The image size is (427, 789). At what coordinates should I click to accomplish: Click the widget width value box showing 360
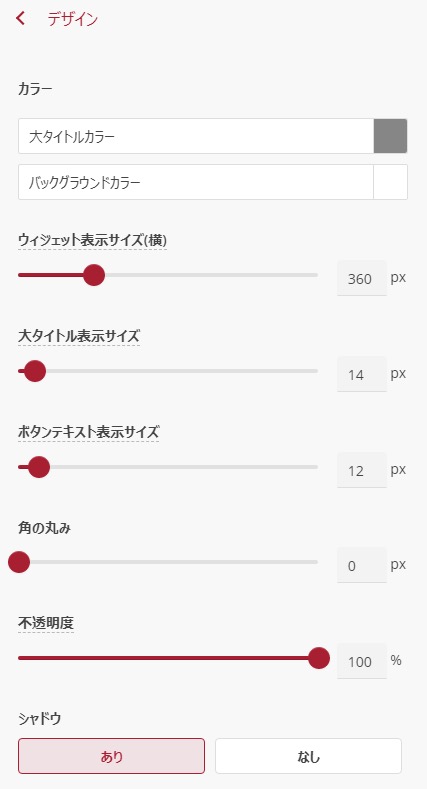click(362, 278)
